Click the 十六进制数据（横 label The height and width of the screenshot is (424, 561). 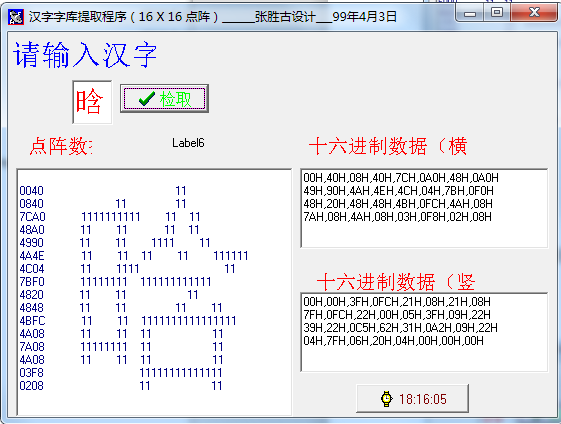tap(388, 146)
